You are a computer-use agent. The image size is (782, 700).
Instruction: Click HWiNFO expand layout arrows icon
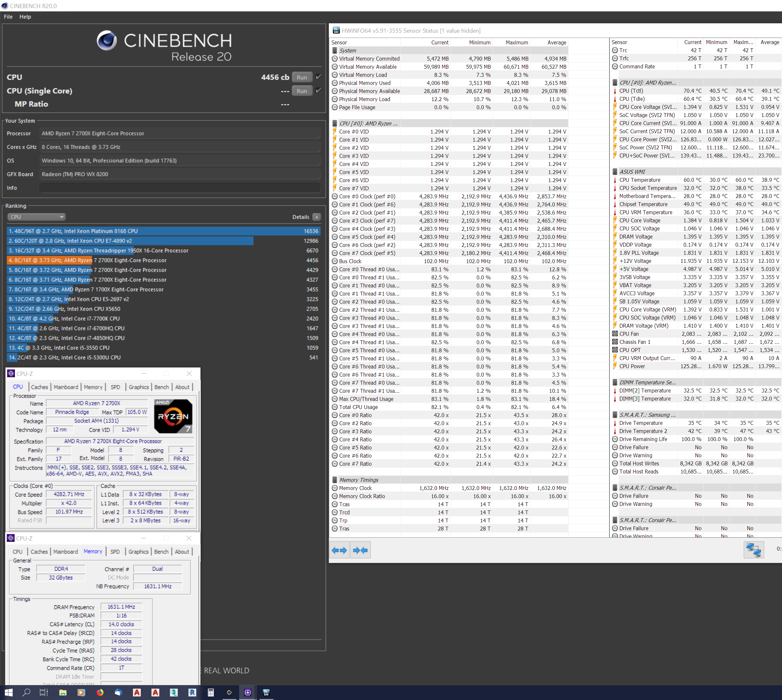point(339,550)
